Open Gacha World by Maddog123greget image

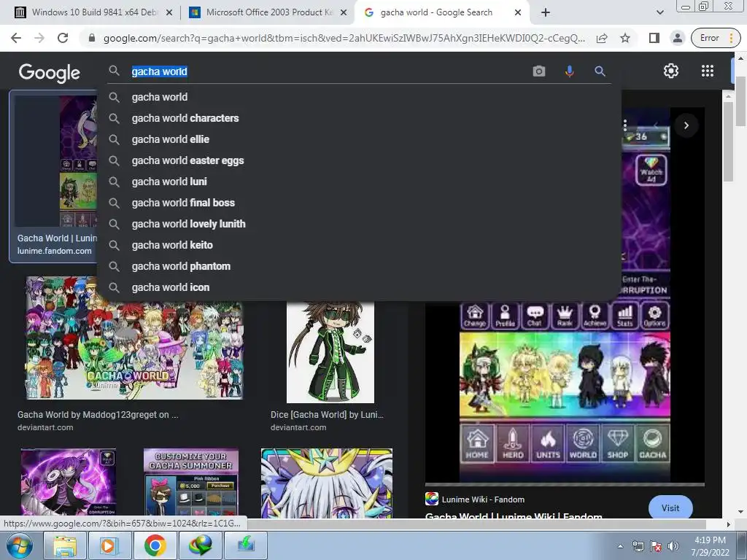134,338
